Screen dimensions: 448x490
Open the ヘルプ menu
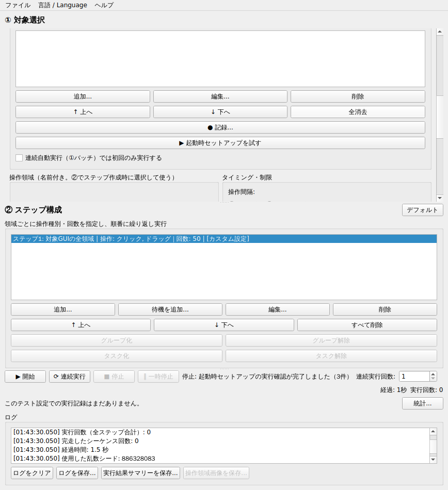[x=104, y=5]
